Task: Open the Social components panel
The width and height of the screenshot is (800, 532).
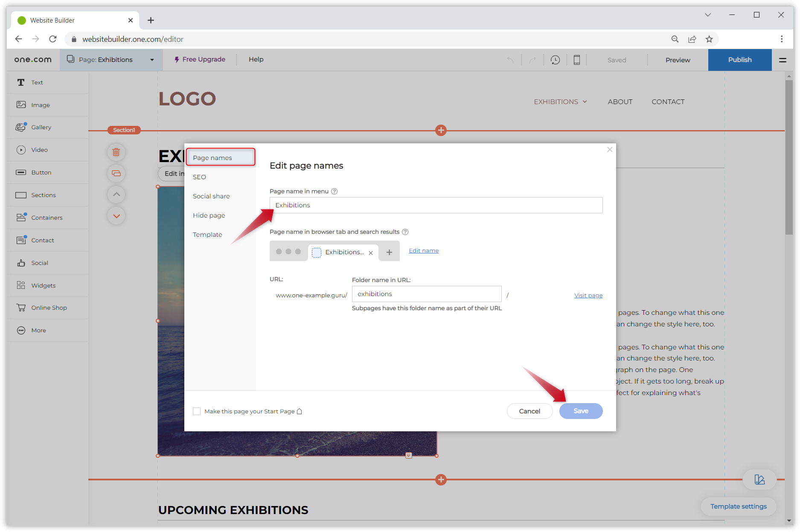Action: tap(47, 263)
